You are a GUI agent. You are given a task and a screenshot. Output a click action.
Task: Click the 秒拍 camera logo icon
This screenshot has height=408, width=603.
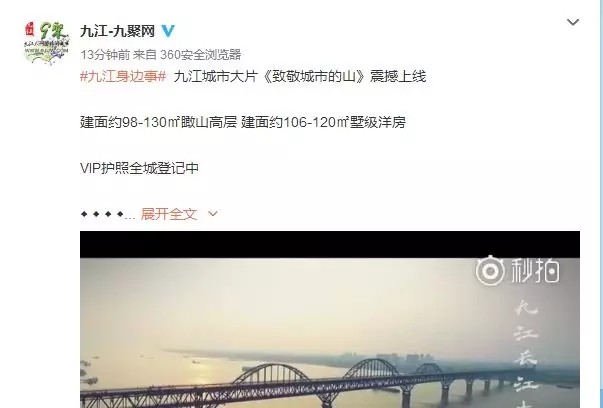tap(490, 271)
